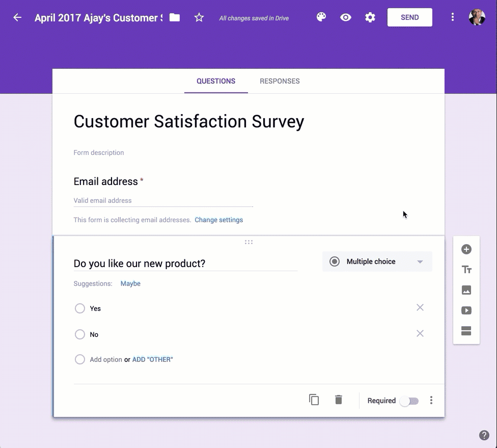Move form to folder

click(175, 18)
